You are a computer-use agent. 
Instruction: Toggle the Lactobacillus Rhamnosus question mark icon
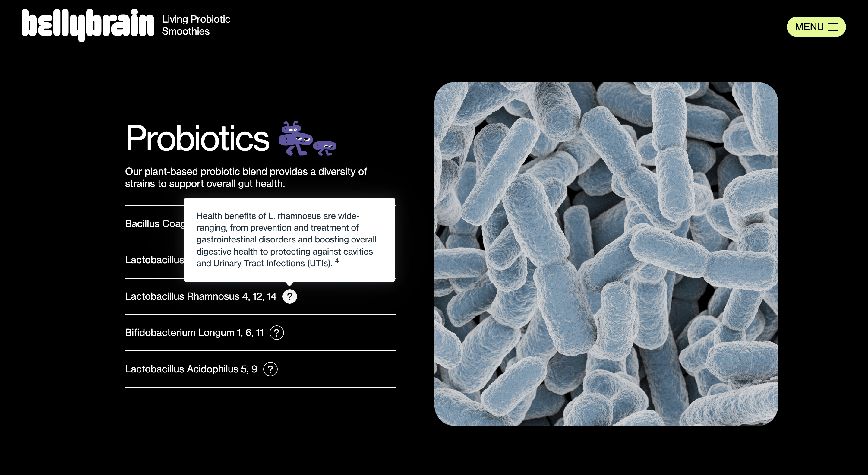pos(289,296)
